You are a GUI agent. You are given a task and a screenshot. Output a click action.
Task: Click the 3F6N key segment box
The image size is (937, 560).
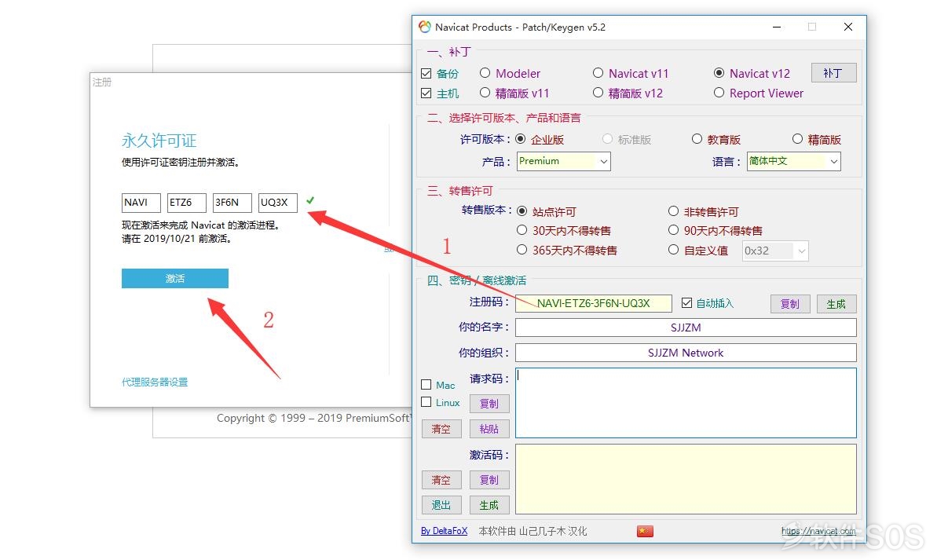pos(232,203)
